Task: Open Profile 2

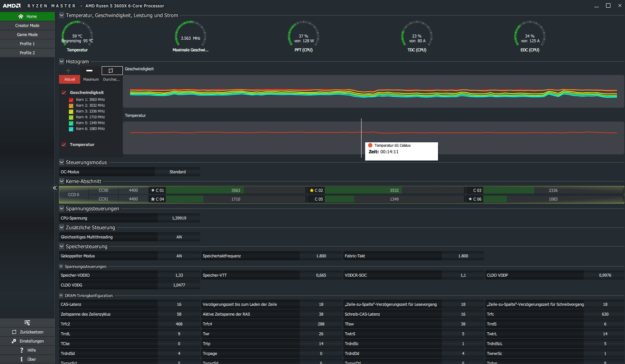Action: tap(27, 53)
